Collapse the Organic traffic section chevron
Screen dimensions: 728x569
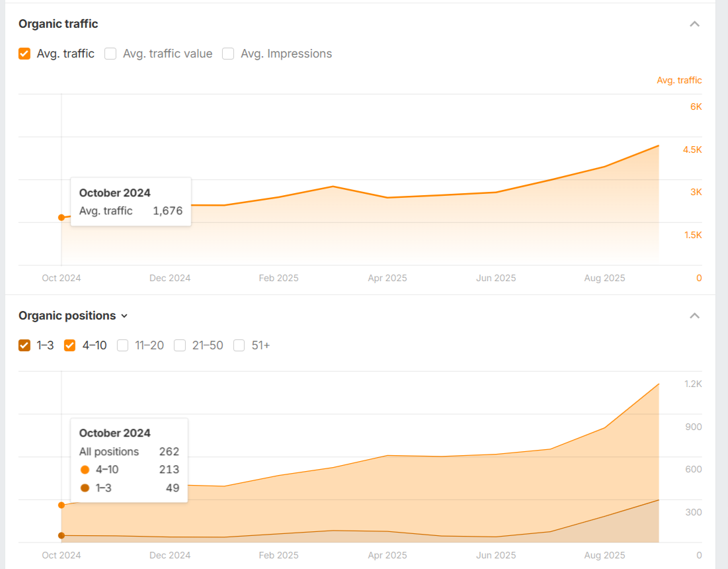[694, 24]
